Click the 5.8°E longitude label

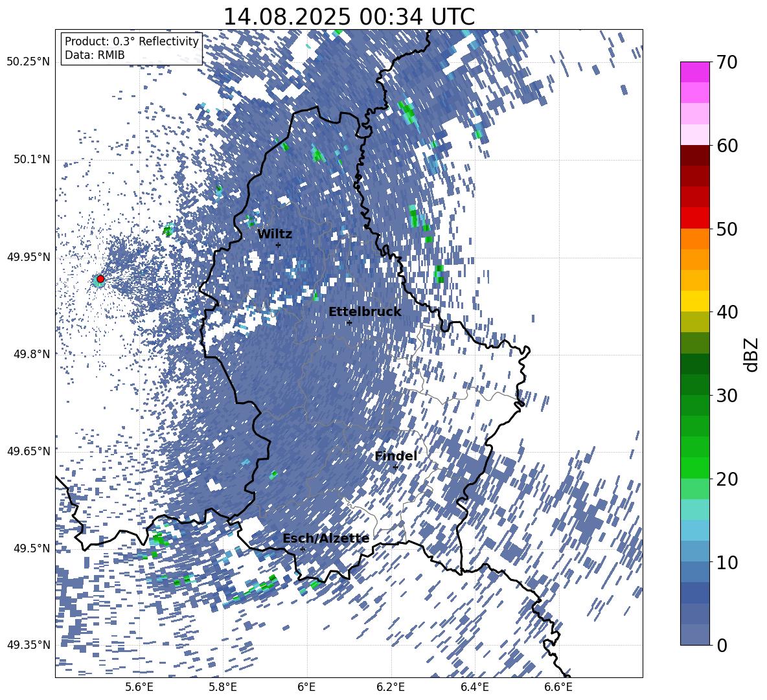tap(223, 687)
